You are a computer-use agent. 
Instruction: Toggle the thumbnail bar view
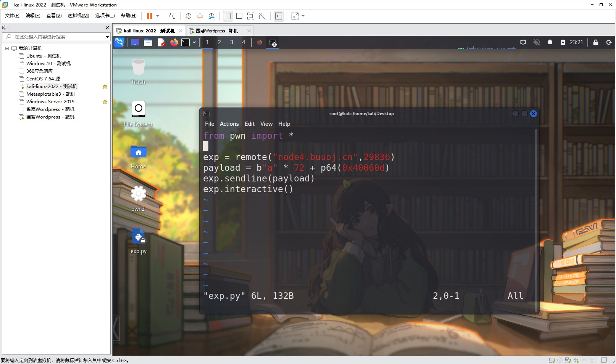239,16
